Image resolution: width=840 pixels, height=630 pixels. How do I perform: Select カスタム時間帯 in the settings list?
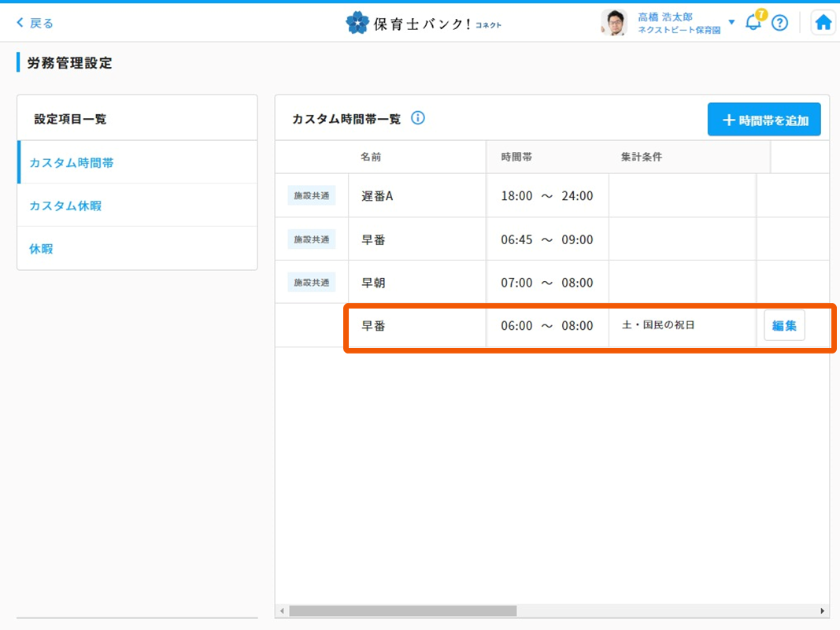[x=72, y=163]
